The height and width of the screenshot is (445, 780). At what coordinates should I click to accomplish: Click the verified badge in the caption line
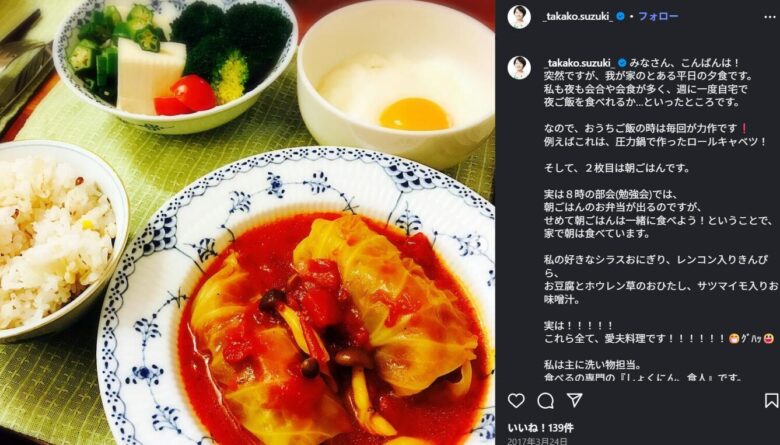tap(622, 63)
